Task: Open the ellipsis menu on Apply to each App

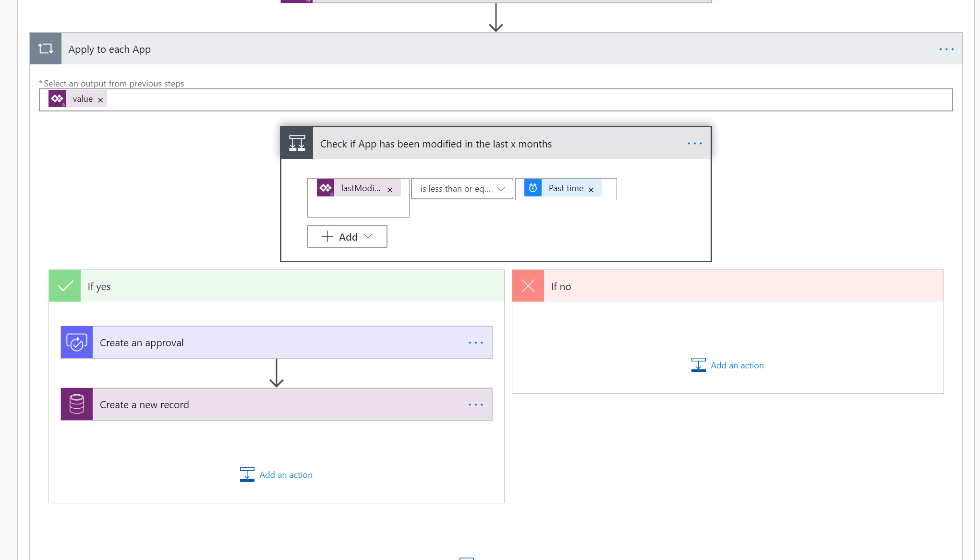Action: (x=946, y=49)
